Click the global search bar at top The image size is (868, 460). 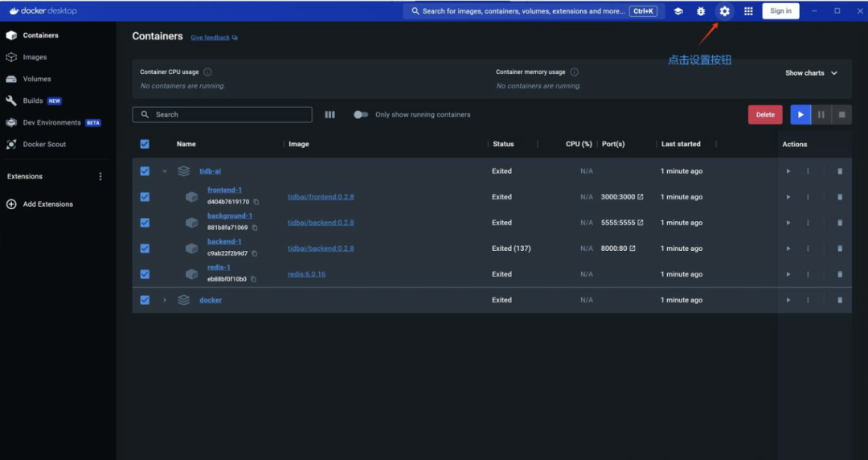click(534, 11)
